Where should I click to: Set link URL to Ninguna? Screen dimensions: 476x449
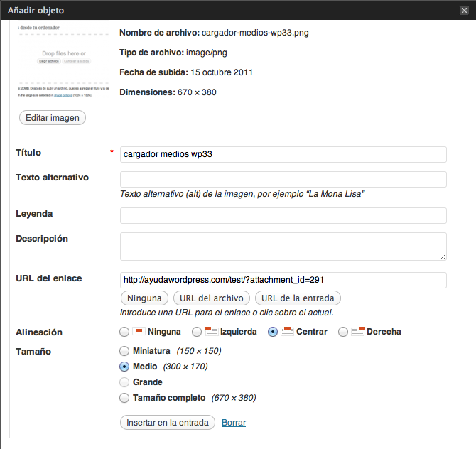tap(145, 298)
